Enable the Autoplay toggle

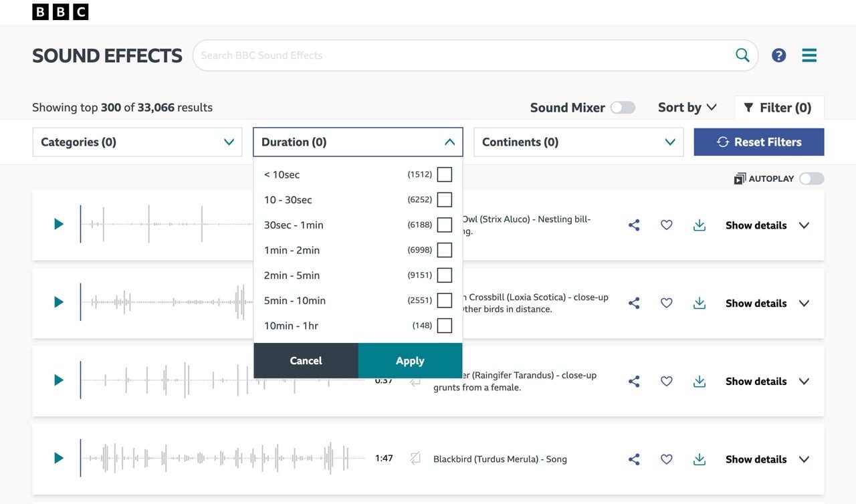811,178
